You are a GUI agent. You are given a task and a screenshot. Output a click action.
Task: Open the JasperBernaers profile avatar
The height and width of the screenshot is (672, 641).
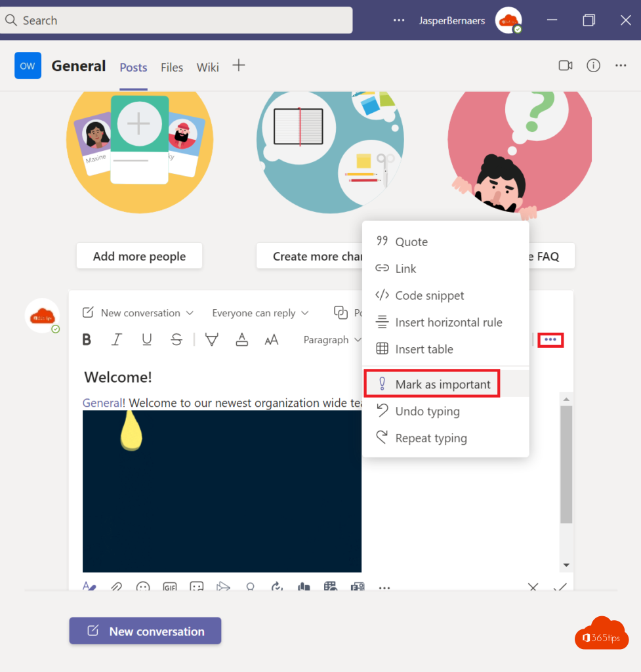tap(508, 20)
